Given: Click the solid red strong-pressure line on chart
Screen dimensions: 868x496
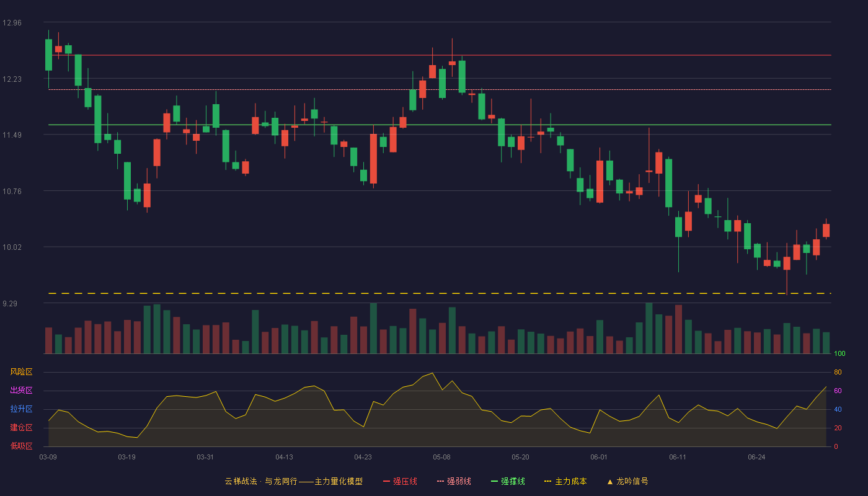Looking at the screenshot, I should pos(440,55).
